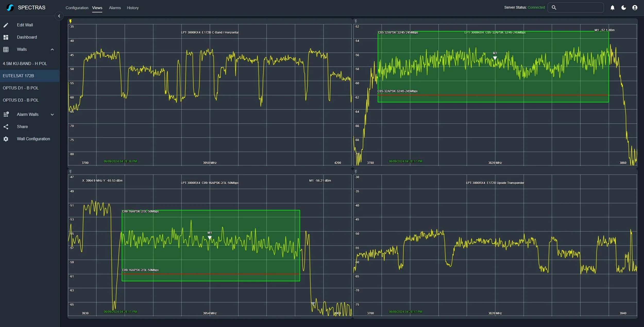644x327 pixels.
Task: Open Wall Configuration label
Action: coord(33,139)
